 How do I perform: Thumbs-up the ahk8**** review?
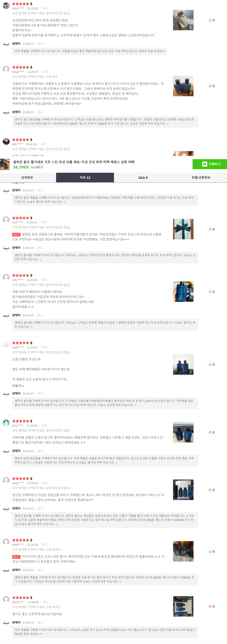[x=212, y=552]
